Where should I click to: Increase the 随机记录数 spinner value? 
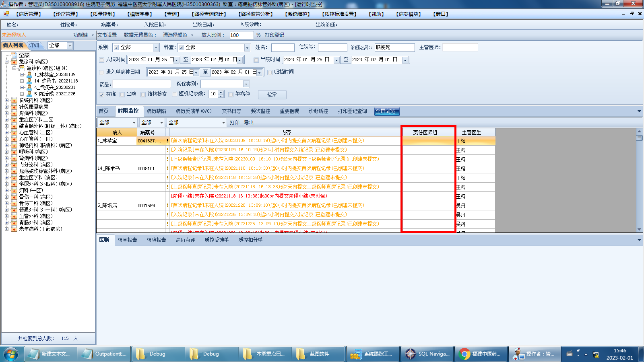click(x=221, y=93)
